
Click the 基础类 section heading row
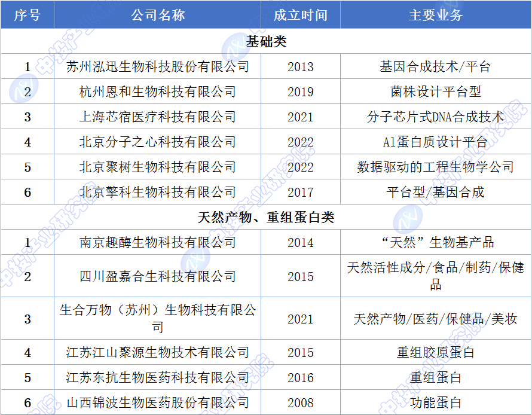tap(266, 41)
